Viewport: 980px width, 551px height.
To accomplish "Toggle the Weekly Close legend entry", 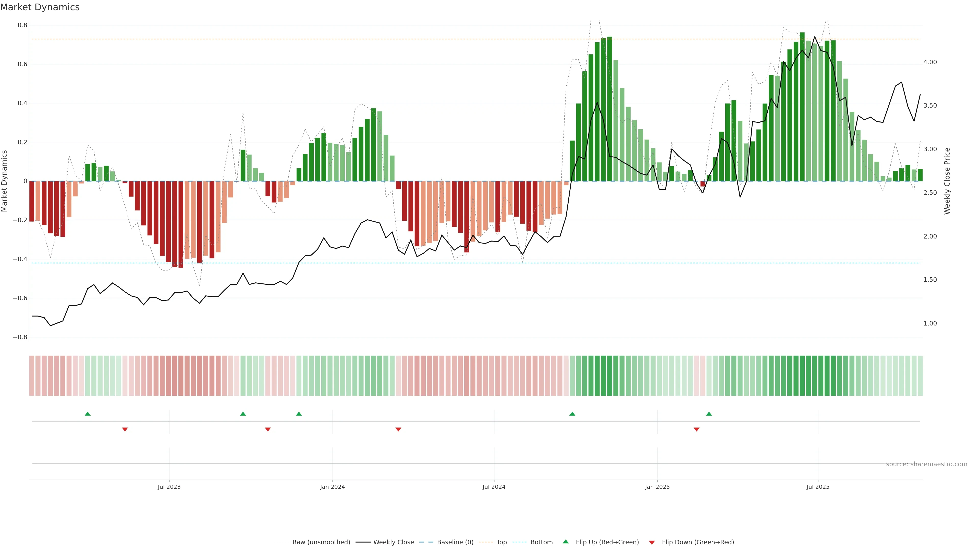I will click(x=393, y=542).
